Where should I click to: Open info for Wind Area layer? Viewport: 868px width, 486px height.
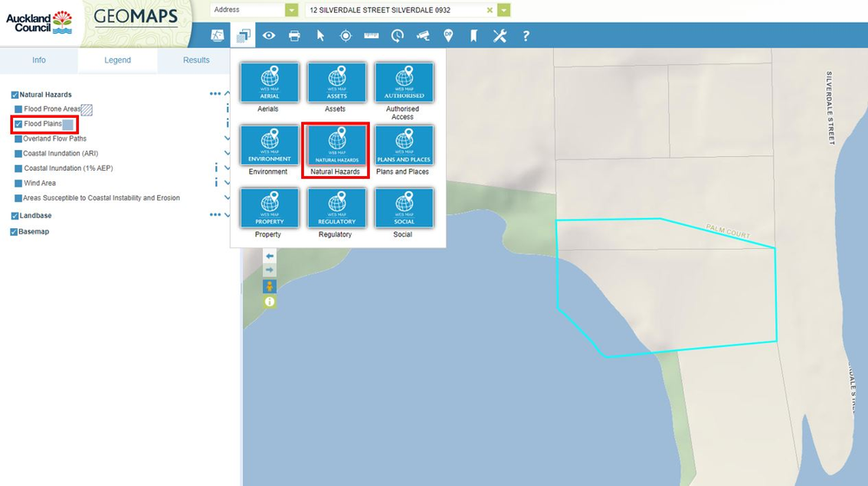click(x=216, y=182)
